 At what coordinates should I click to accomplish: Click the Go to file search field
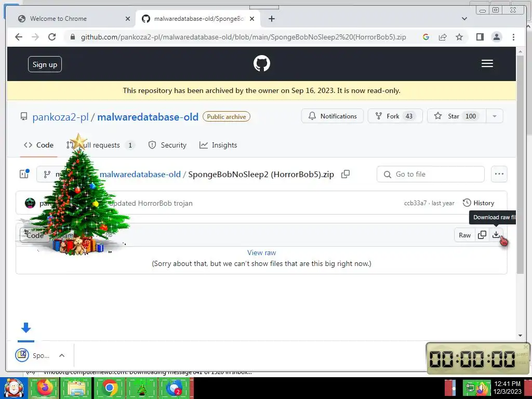pyautogui.click(x=431, y=174)
